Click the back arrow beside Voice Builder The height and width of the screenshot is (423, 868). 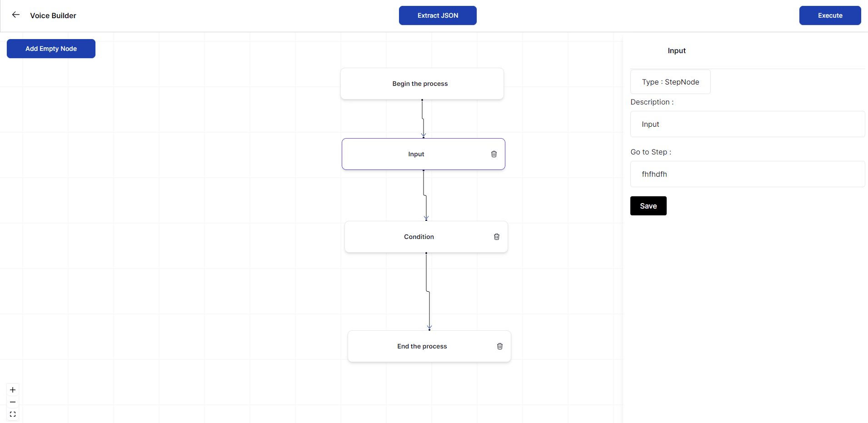point(16,15)
